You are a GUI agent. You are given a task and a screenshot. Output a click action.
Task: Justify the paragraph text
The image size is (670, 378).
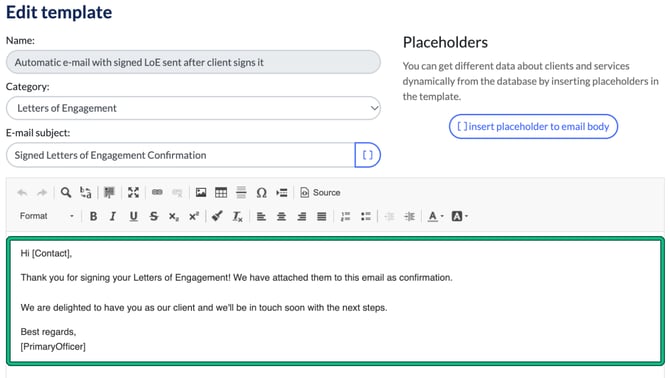click(x=322, y=217)
